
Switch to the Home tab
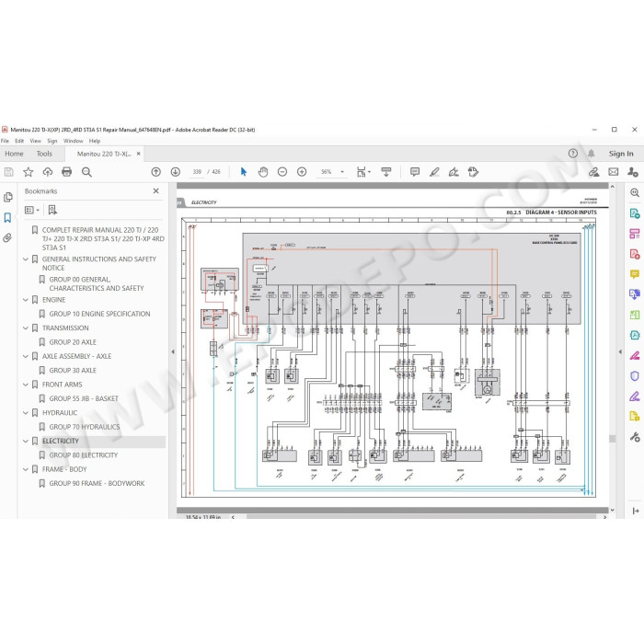14,154
